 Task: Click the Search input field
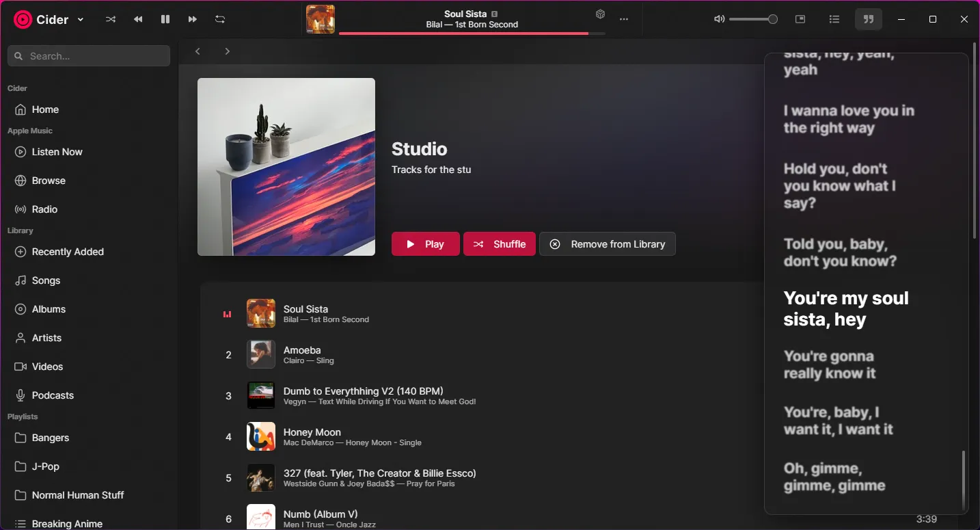point(89,56)
